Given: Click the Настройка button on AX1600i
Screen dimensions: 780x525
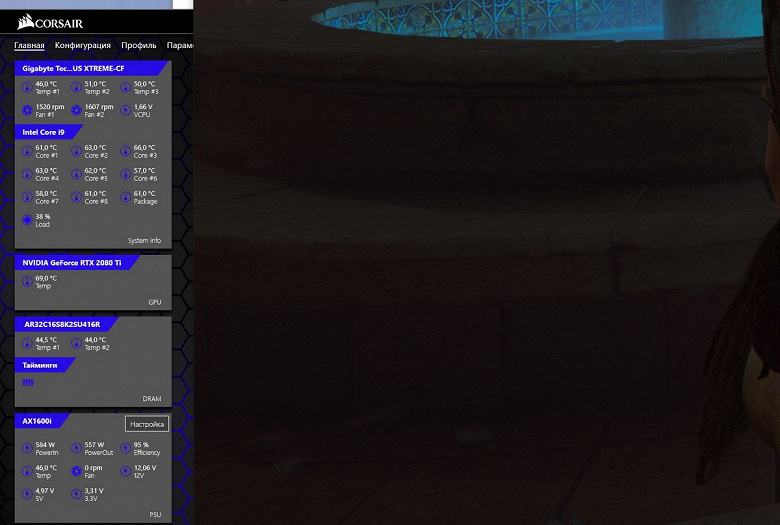Looking at the screenshot, I should [x=147, y=424].
